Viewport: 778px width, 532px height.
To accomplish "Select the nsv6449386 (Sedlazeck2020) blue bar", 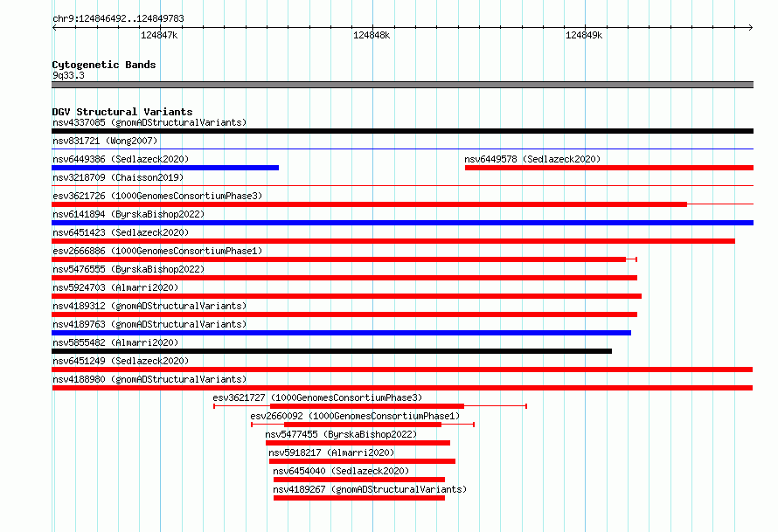I will coord(165,168).
